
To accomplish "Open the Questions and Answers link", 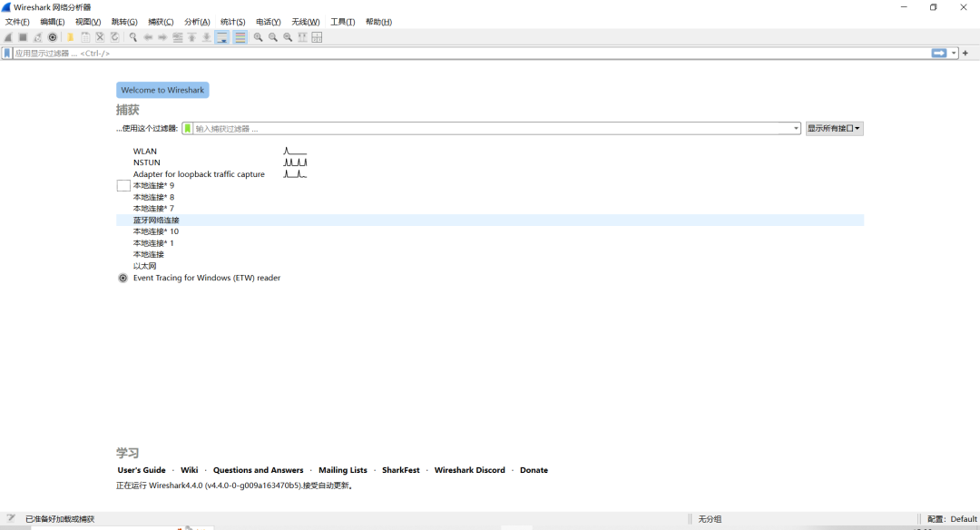I will coord(258,470).
